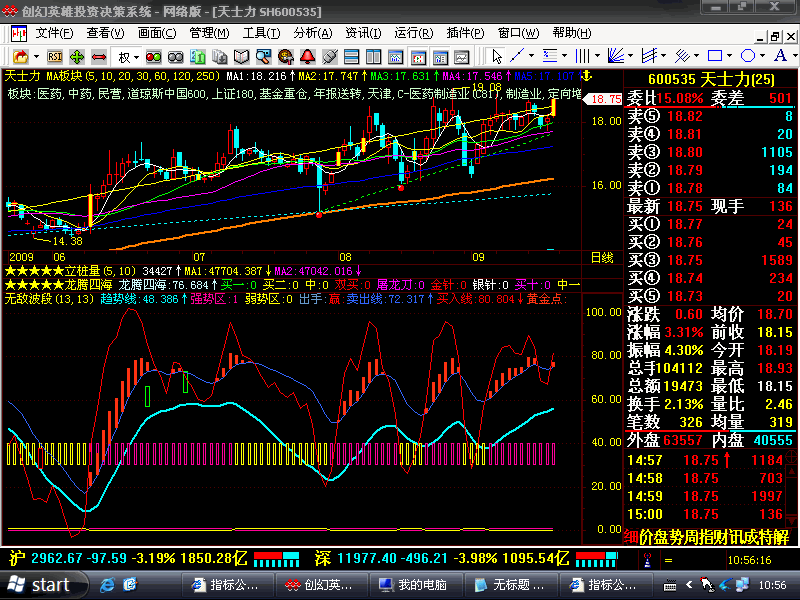Click the green four-way move arrows icon

(x=77, y=56)
